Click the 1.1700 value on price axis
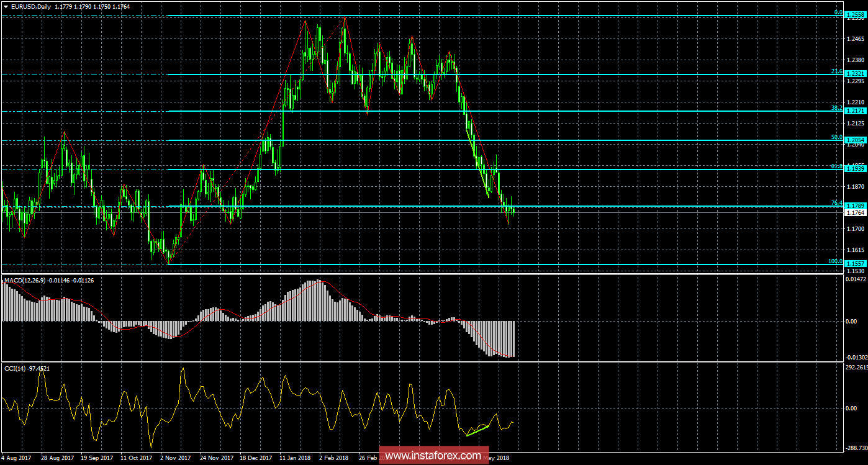Screen dimensions: 868x465 (856, 228)
